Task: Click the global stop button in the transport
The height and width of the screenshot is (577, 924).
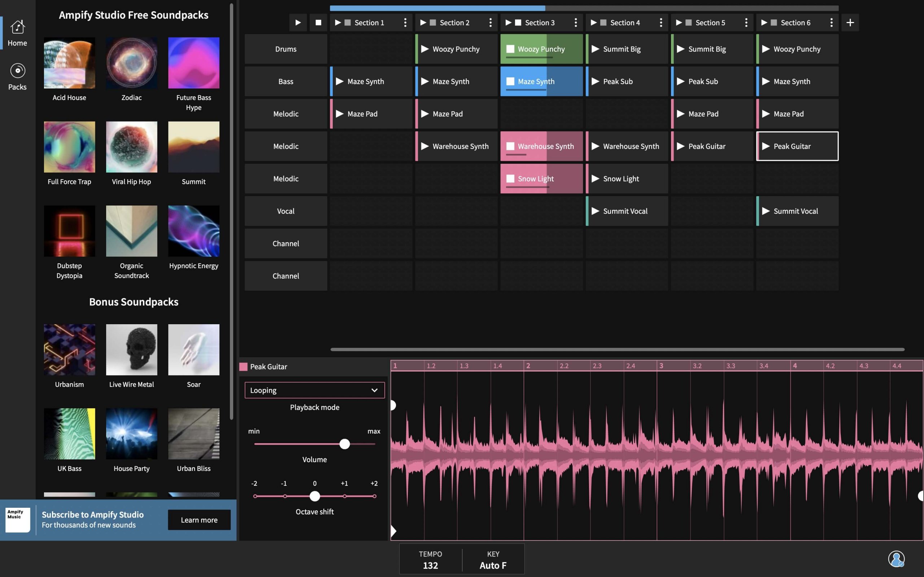Action: (x=318, y=22)
